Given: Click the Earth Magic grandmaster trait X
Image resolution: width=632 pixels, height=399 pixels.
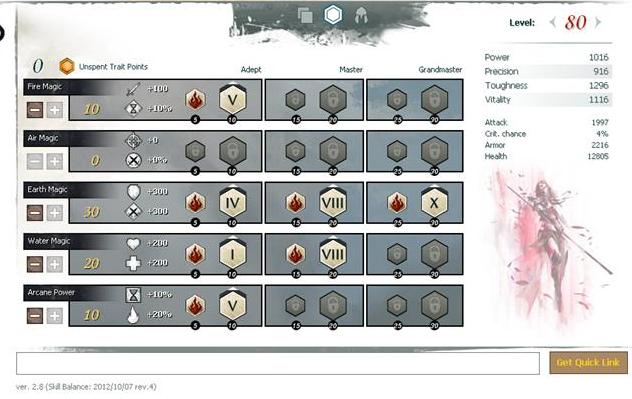Looking at the screenshot, I should coord(434,202).
